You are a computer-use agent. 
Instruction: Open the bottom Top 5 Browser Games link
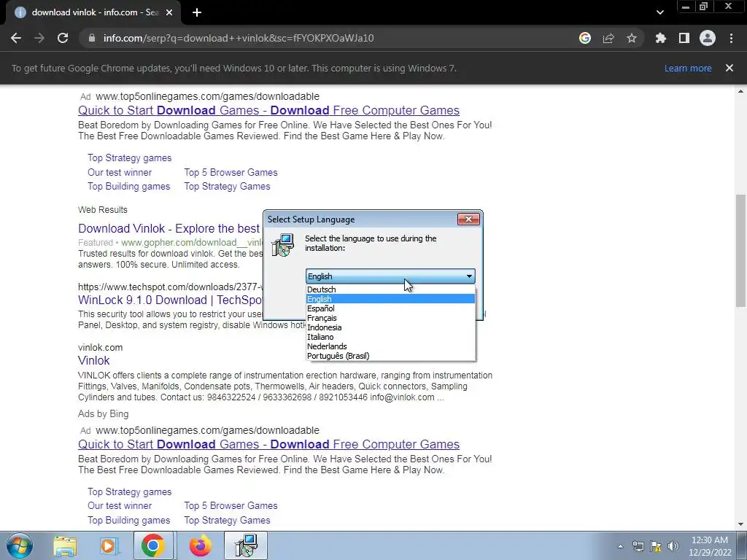231,506
